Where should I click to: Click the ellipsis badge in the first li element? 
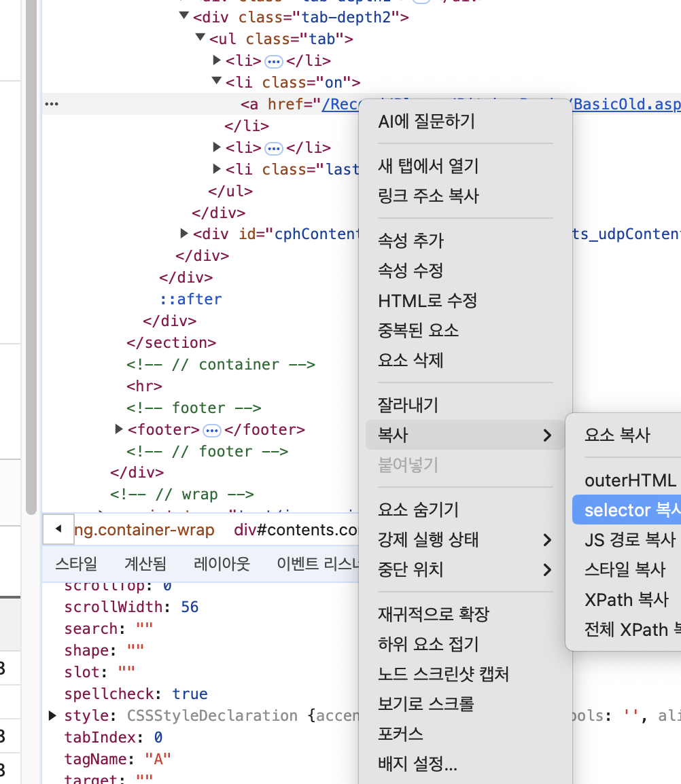coord(274,62)
